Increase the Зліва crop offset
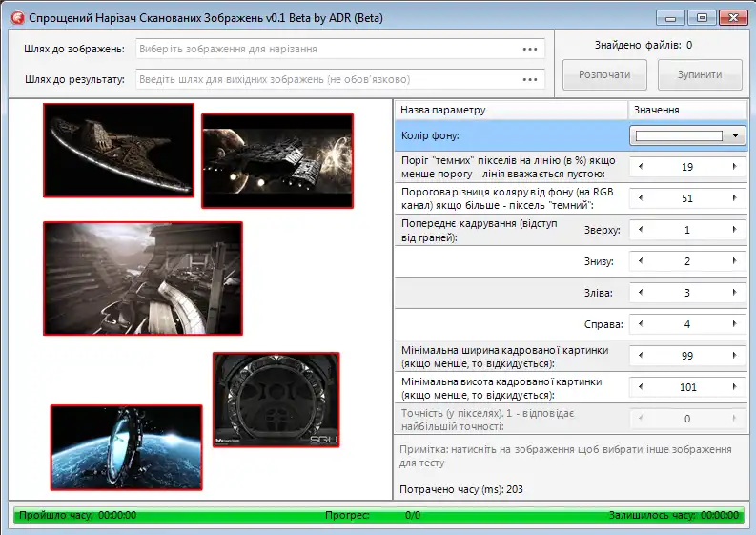Image resolution: width=756 pixels, height=535 pixels. click(x=734, y=293)
